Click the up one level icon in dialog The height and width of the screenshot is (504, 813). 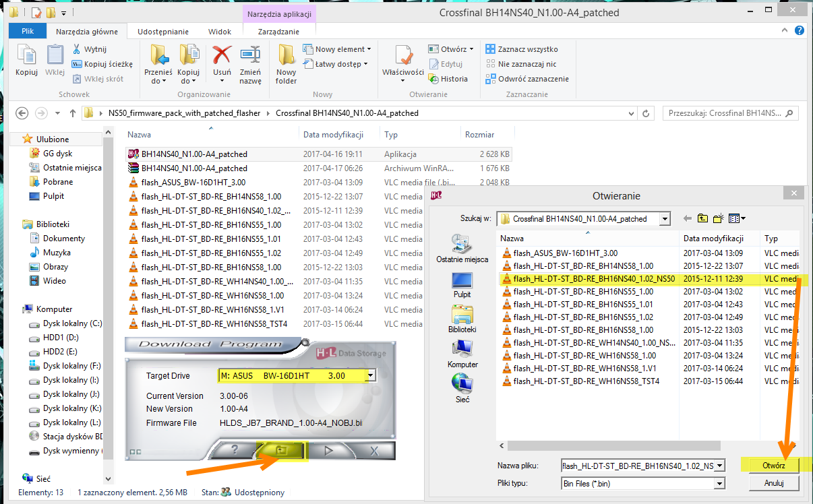pyautogui.click(x=703, y=218)
